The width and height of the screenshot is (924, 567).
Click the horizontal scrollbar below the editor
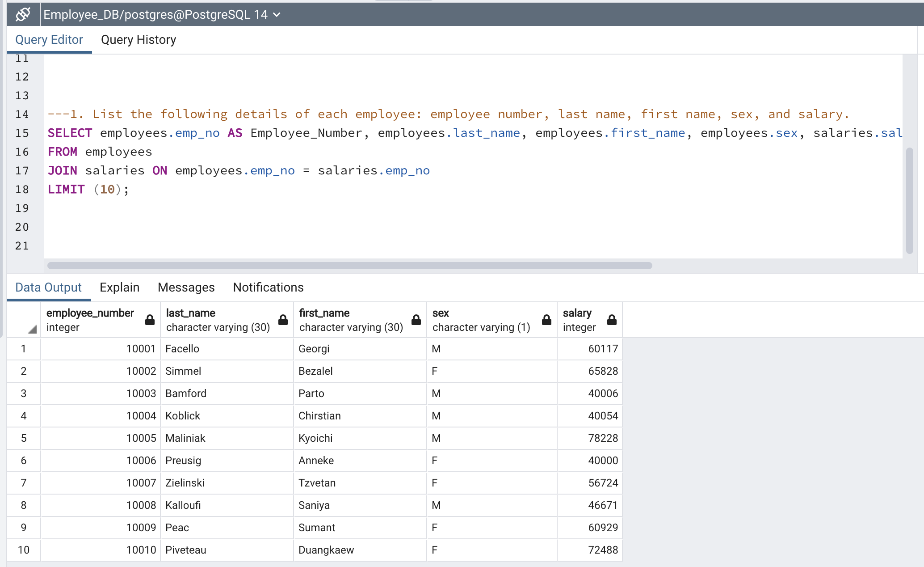pyautogui.click(x=349, y=265)
